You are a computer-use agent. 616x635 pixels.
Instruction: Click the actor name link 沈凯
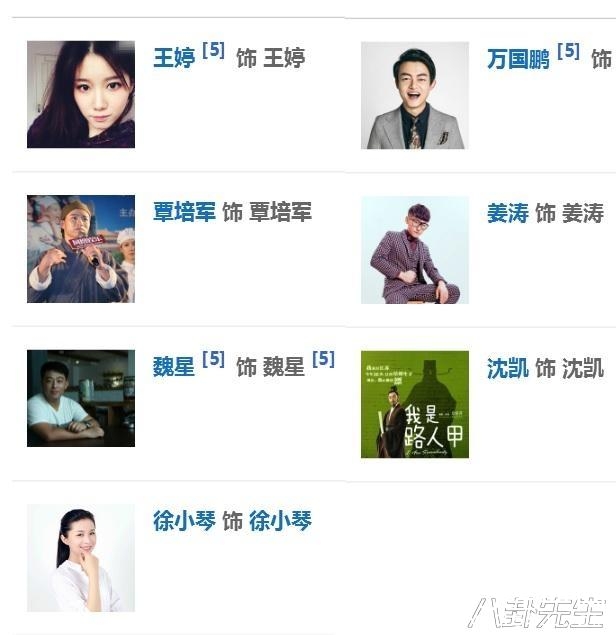click(508, 368)
